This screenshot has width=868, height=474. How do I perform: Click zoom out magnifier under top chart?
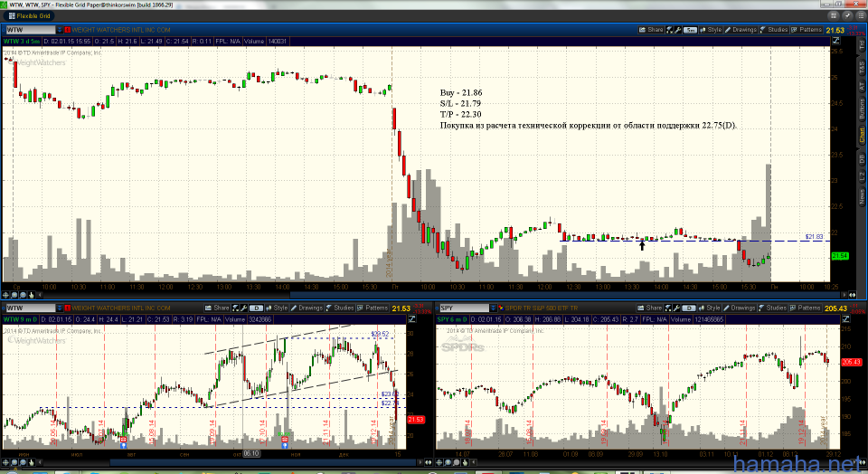pos(23,295)
